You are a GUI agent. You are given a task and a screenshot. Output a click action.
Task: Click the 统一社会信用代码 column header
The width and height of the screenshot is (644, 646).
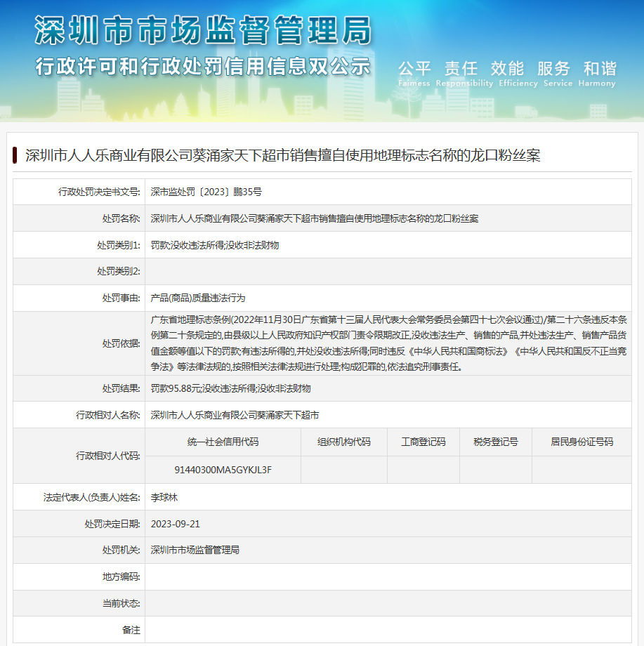pos(223,442)
